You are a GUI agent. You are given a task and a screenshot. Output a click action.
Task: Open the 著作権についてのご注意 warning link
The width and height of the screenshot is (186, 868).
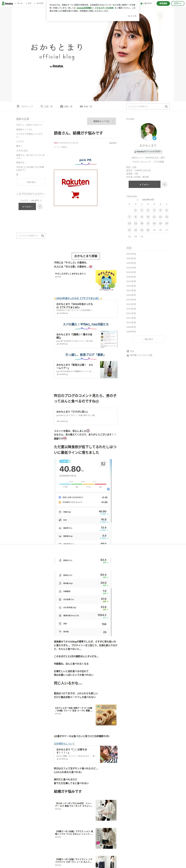click(x=139, y=355)
